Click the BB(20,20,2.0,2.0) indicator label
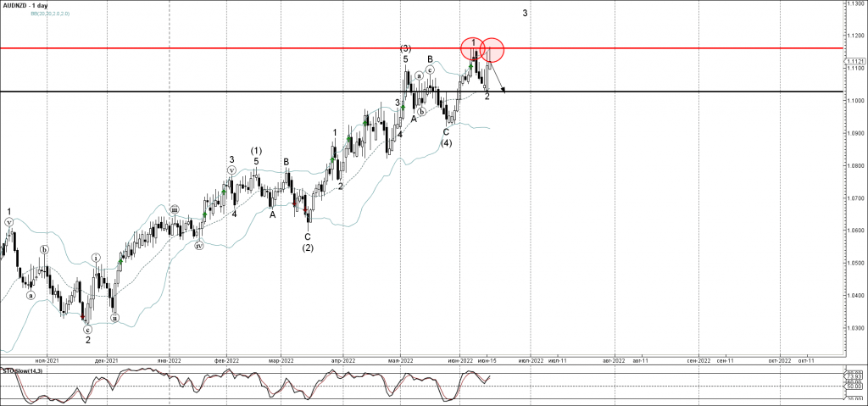 click(x=49, y=14)
